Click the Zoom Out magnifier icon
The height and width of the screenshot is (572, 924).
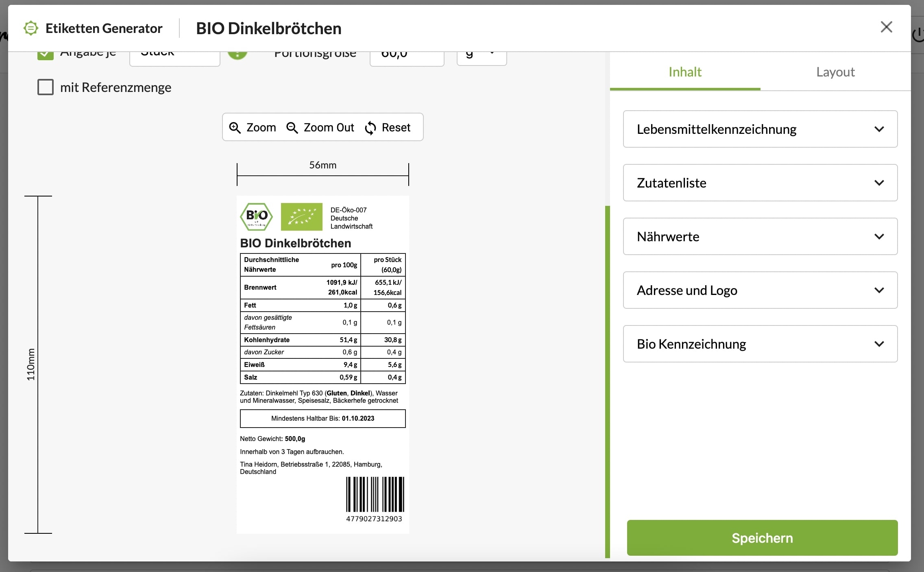coord(292,128)
